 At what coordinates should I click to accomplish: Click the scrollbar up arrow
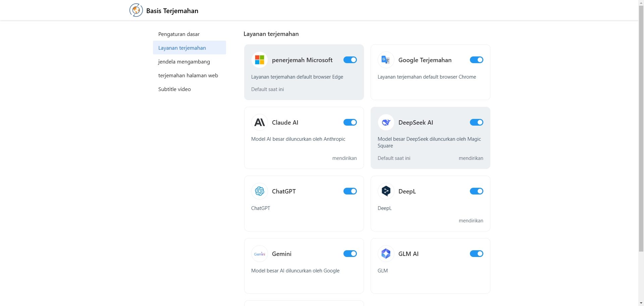pyautogui.click(x=641, y=3)
